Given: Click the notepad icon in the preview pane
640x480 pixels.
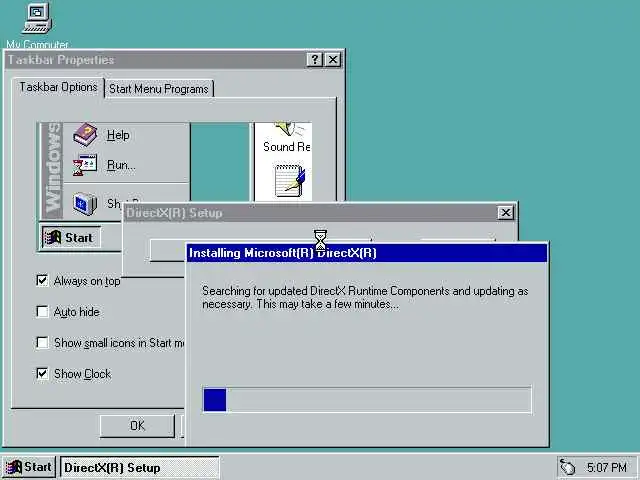Looking at the screenshot, I should pos(290,181).
